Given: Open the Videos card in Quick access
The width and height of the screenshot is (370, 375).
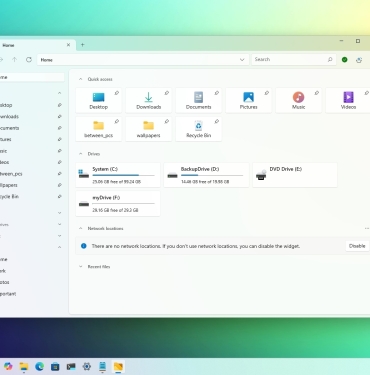Looking at the screenshot, I should point(348,100).
